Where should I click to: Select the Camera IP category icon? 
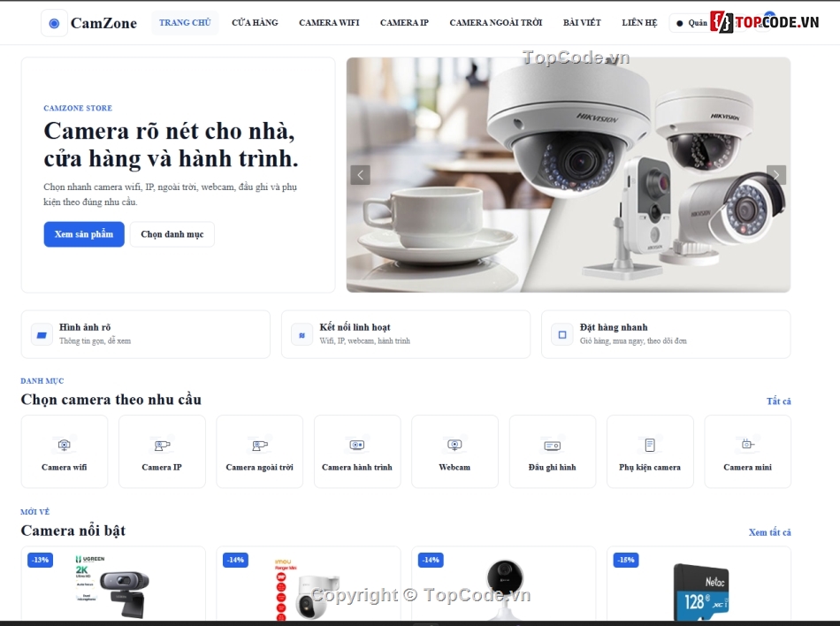pyautogui.click(x=162, y=445)
